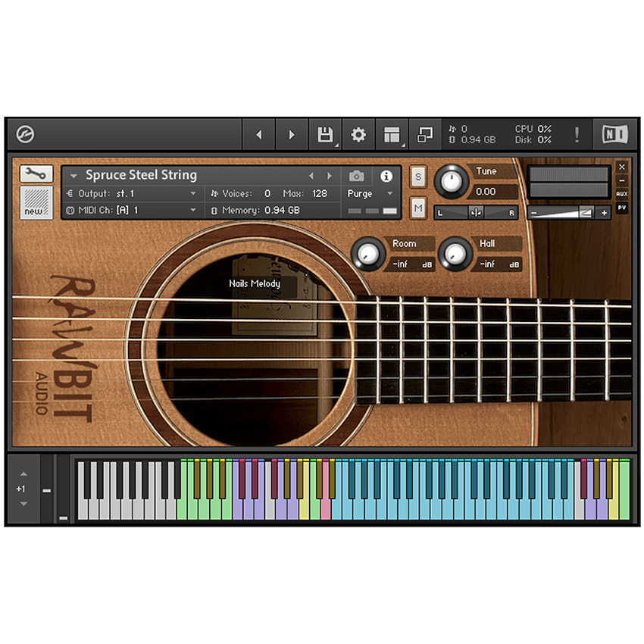This screenshot has width=644, height=644.
Task: Increase volume with the plus button
Action: click(x=604, y=213)
